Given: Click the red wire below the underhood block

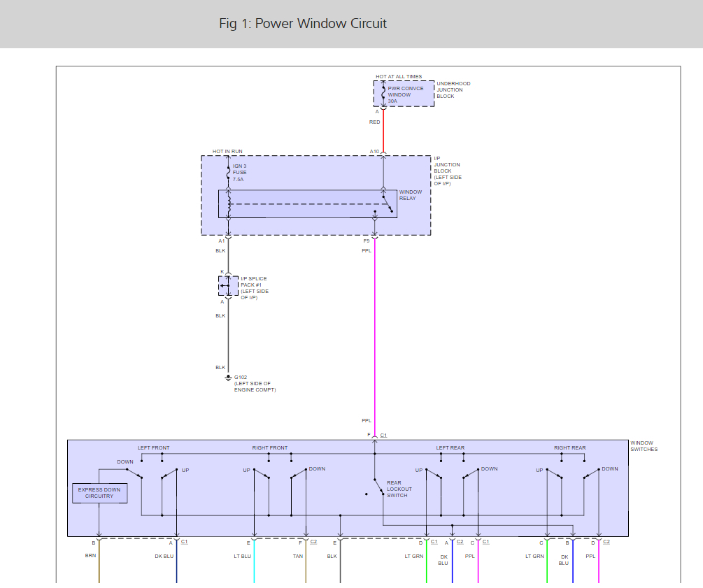Looking at the screenshot, I should click(x=383, y=131).
